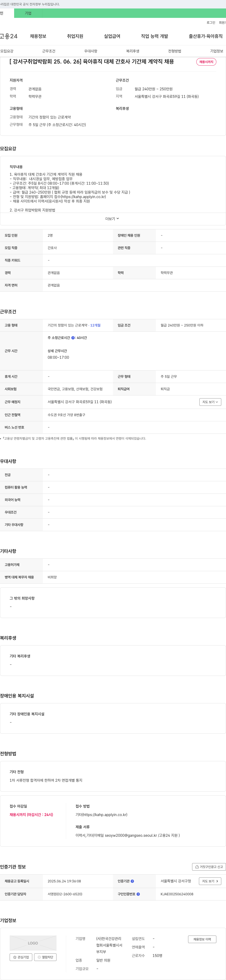Viewport: 226px width, 980px height.
Task: Click the 채용시까지 status badge
Action: [206, 62]
